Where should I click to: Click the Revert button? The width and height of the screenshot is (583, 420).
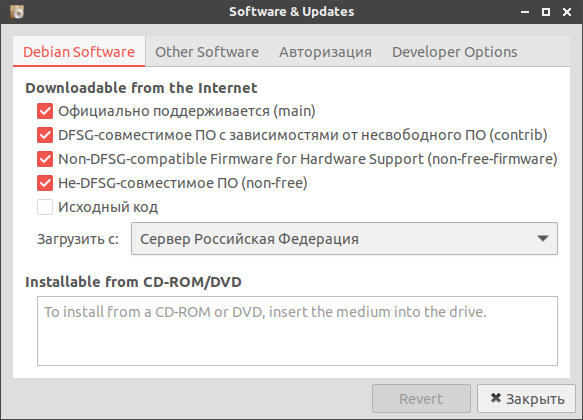pyautogui.click(x=421, y=399)
